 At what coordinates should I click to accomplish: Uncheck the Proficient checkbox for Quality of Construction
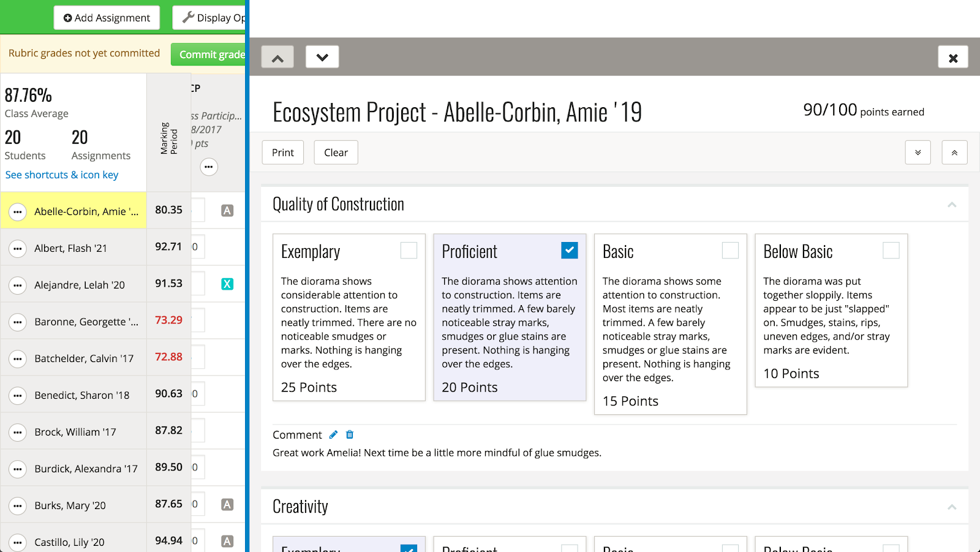(569, 250)
